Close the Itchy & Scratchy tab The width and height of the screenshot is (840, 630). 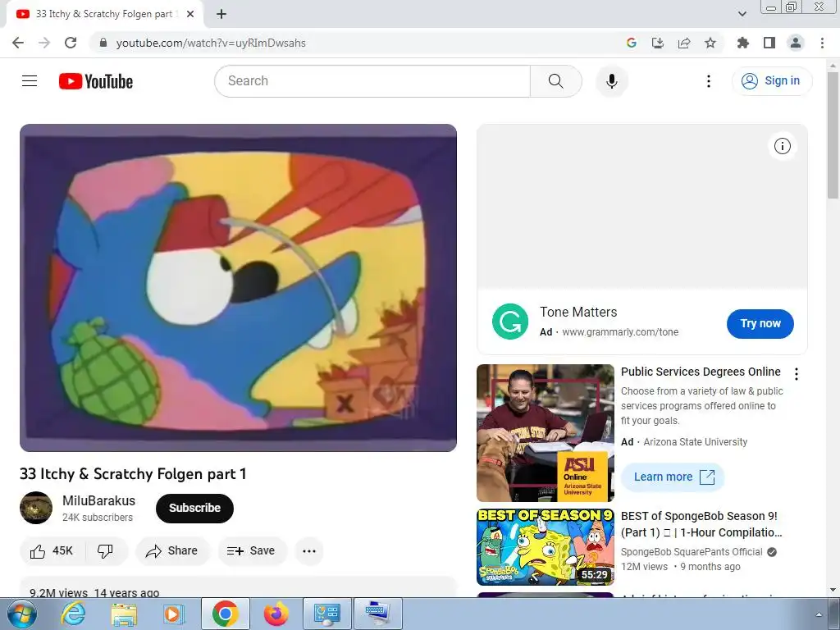click(190, 14)
